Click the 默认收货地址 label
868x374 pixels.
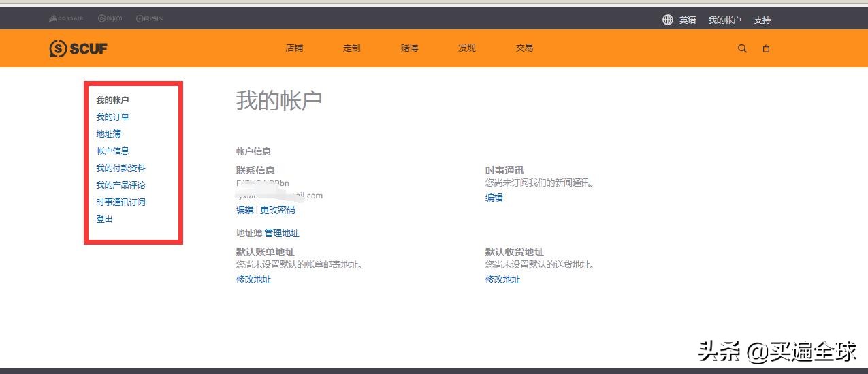click(514, 252)
